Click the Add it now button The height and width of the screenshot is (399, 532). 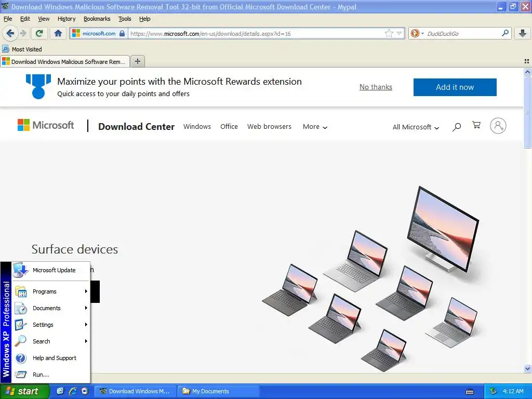pyautogui.click(x=455, y=87)
